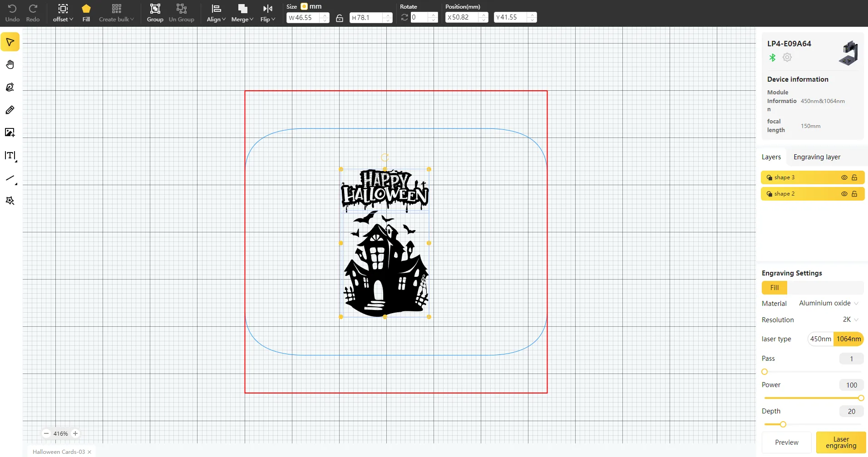The height and width of the screenshot is (457, 868).
Task: Hide the shape 2 layer
Action: click(x=844, y=194)
